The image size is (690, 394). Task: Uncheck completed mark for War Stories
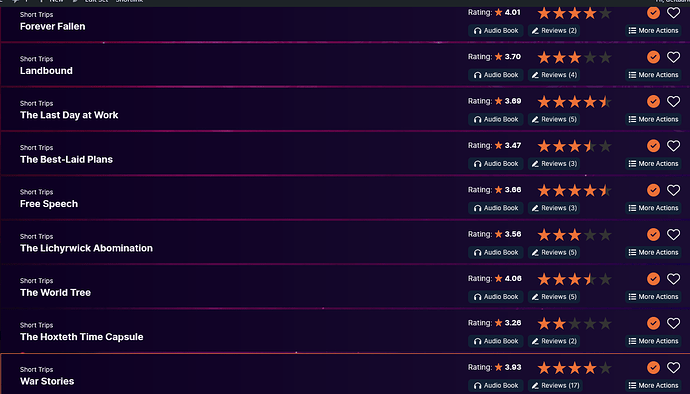[x=653, y=368]
